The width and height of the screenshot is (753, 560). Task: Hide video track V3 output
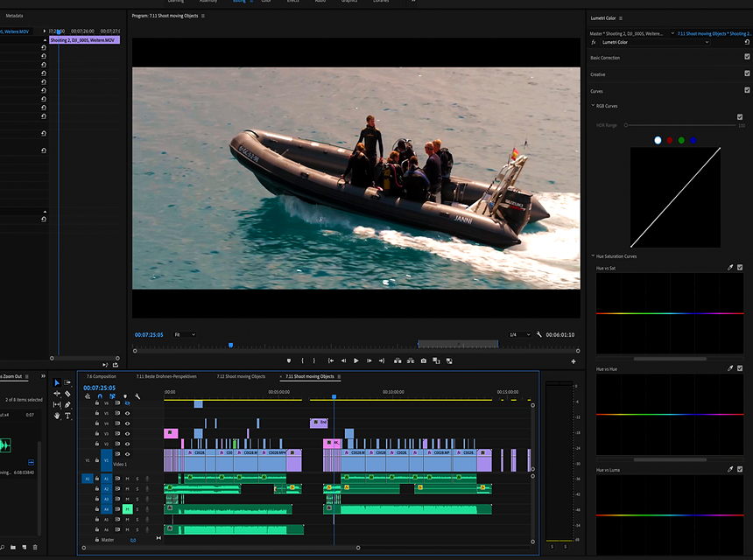pos(127,434)
